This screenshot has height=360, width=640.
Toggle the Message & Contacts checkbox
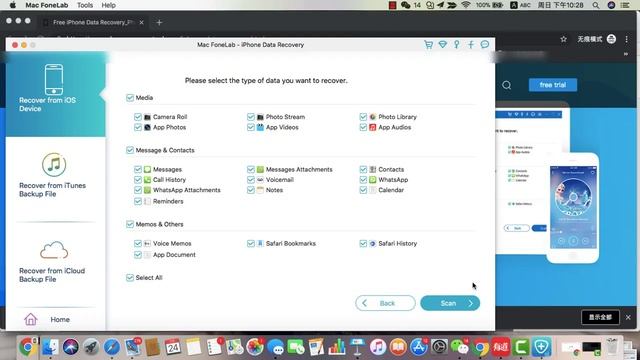(x=130, y=150)
